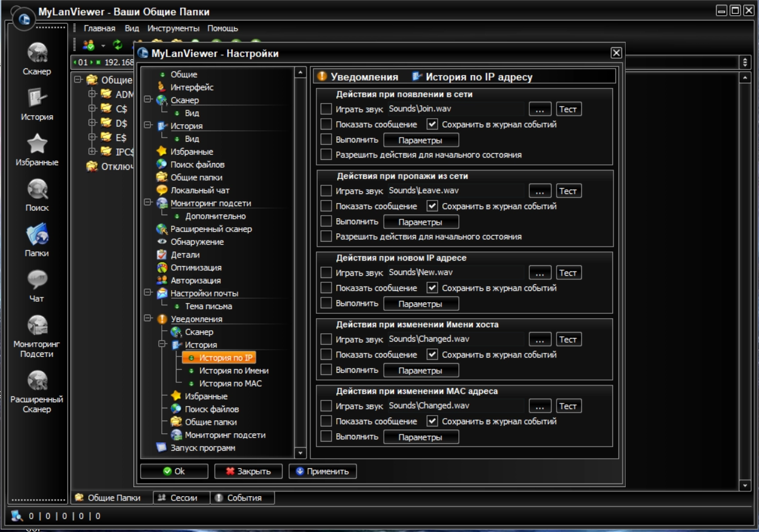Image resolution: width=759 pixels, height=532 pixels.
Task: Select Локальный чат settings item
Action: [200, 190]
